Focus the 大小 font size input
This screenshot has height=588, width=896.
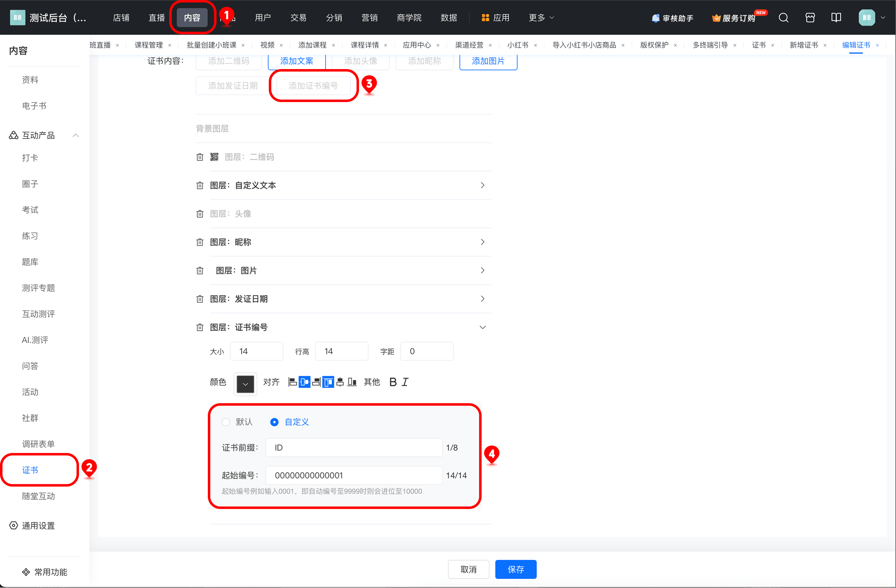[x=256, y=351]
